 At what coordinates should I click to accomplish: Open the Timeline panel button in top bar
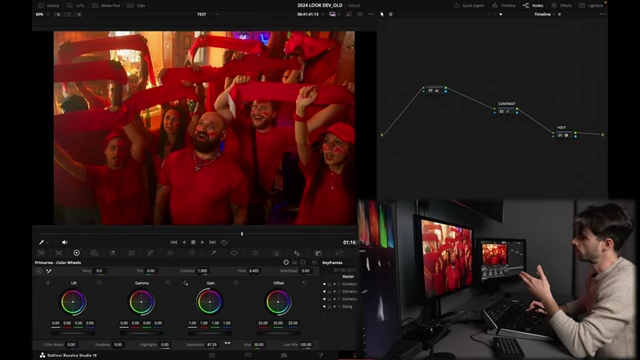point(504,6)
